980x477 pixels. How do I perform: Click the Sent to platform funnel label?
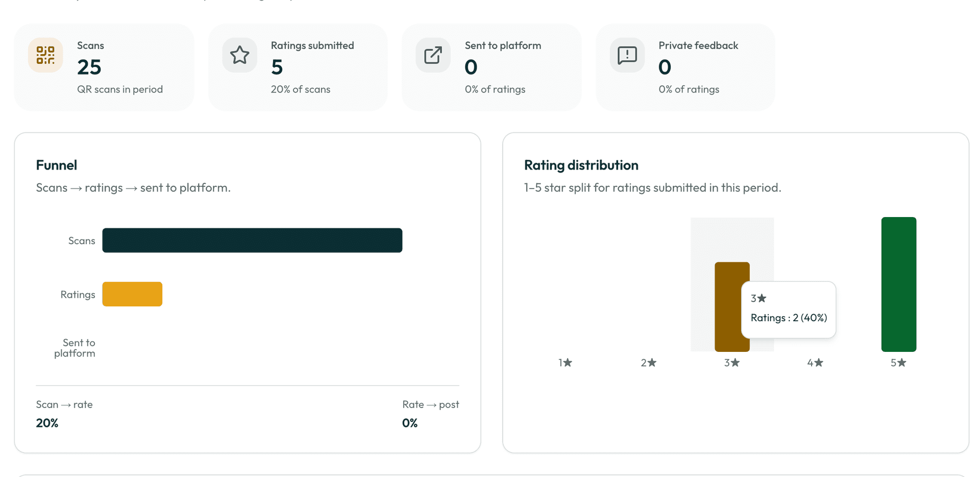[x=75, y=348]
